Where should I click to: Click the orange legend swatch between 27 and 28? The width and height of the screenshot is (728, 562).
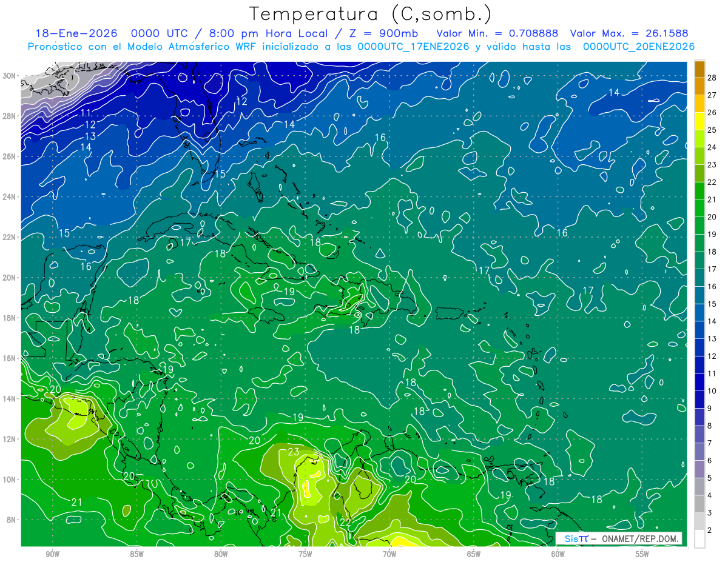(x=699, y=85)
